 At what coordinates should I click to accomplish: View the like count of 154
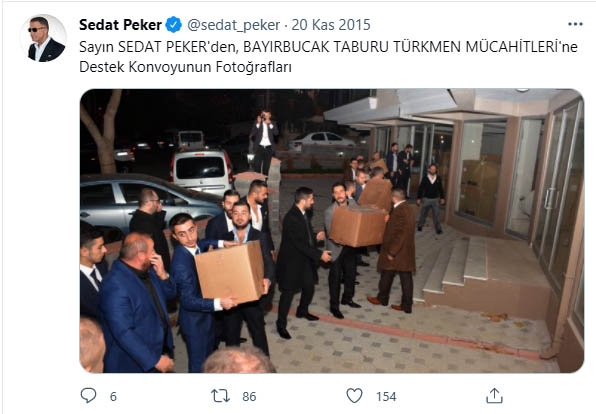pos(386,397)
